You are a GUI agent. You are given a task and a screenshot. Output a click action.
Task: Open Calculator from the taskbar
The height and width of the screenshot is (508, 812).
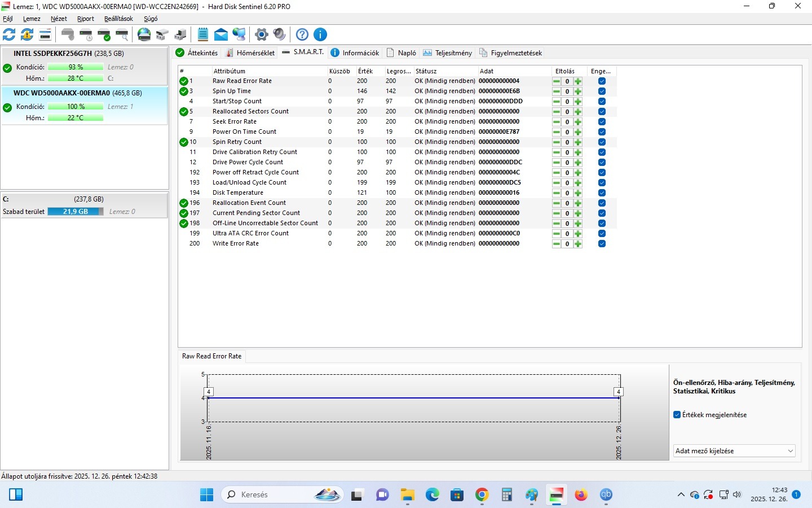pyautogui.click(x=507, y=495)
